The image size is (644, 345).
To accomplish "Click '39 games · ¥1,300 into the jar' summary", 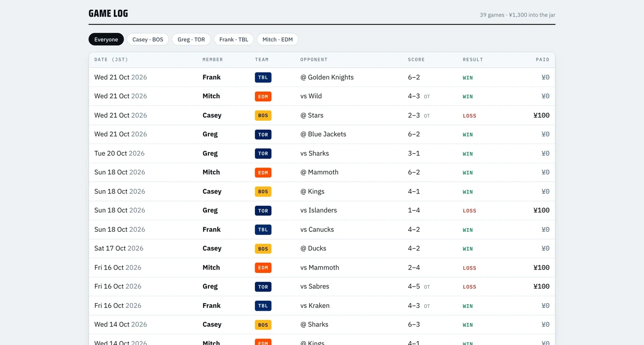I will [517, 15].
